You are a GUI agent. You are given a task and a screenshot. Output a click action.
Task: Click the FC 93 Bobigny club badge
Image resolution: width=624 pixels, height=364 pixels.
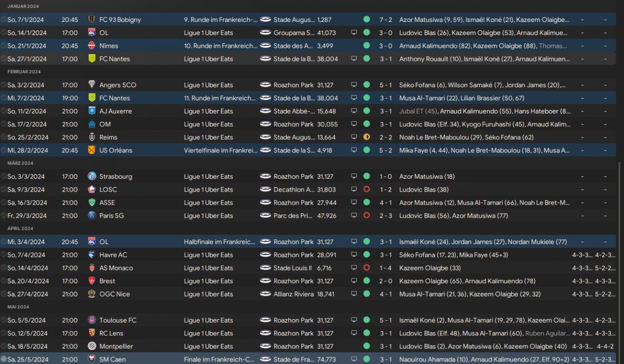pos(91,19)
